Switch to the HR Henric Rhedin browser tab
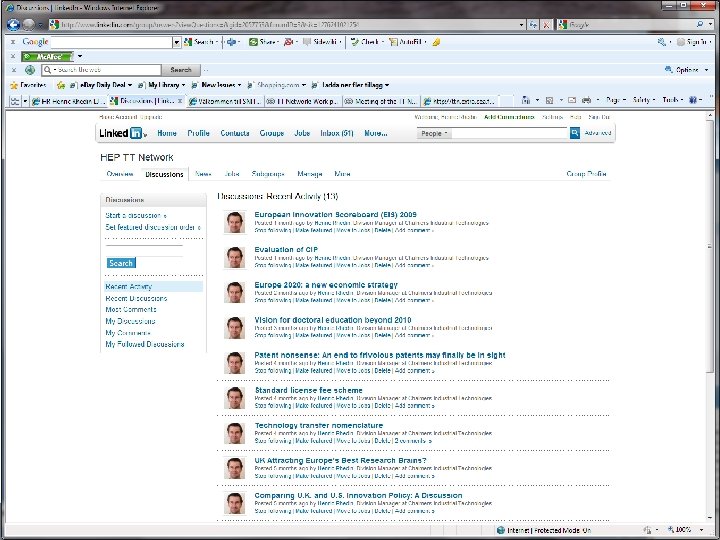The height and width of the screenshot is (540, 720). point(68,101)
